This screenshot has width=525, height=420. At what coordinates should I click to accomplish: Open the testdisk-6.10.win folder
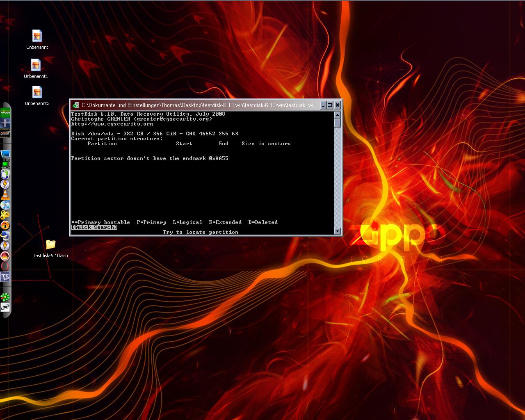[50, 248]
